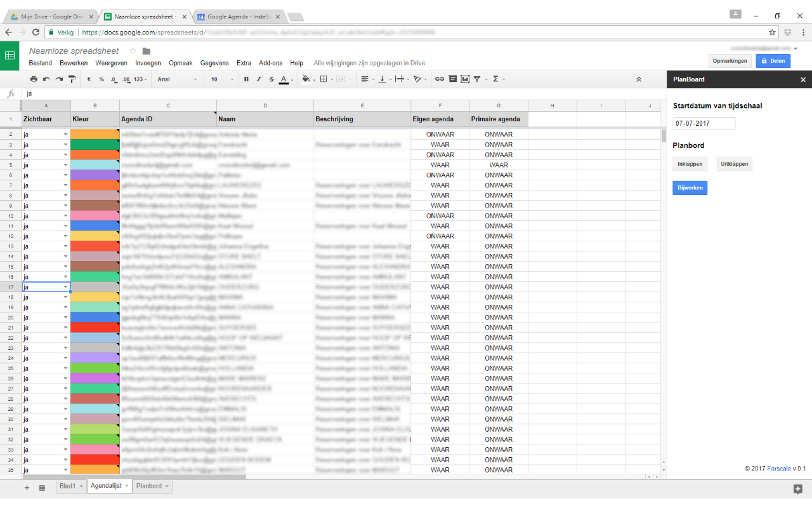Click the Filter icon in toolbar
The image size is (812, 508).
click(x=477, y=79)
